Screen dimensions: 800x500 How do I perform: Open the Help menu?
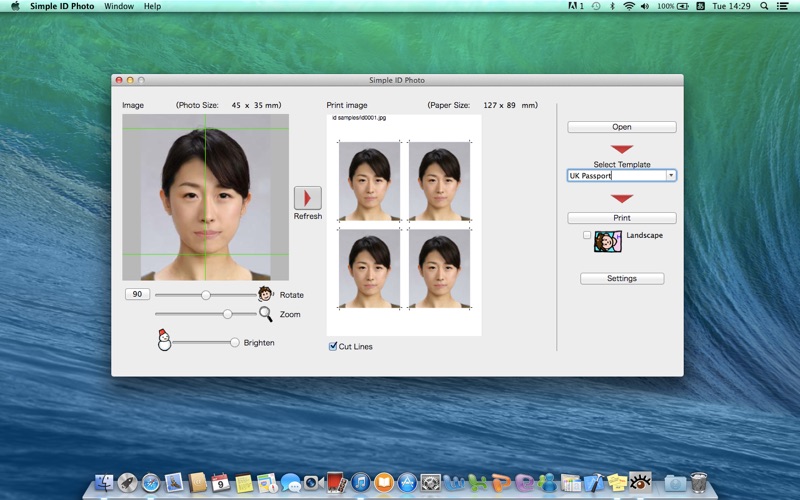[x=152, y=6]
